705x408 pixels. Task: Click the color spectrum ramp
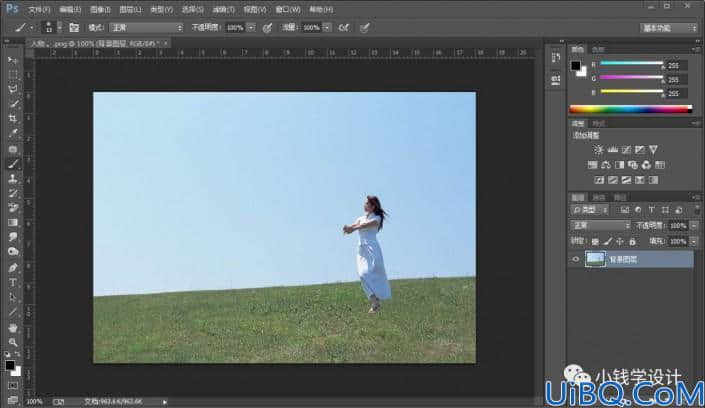tap(631, 109)
